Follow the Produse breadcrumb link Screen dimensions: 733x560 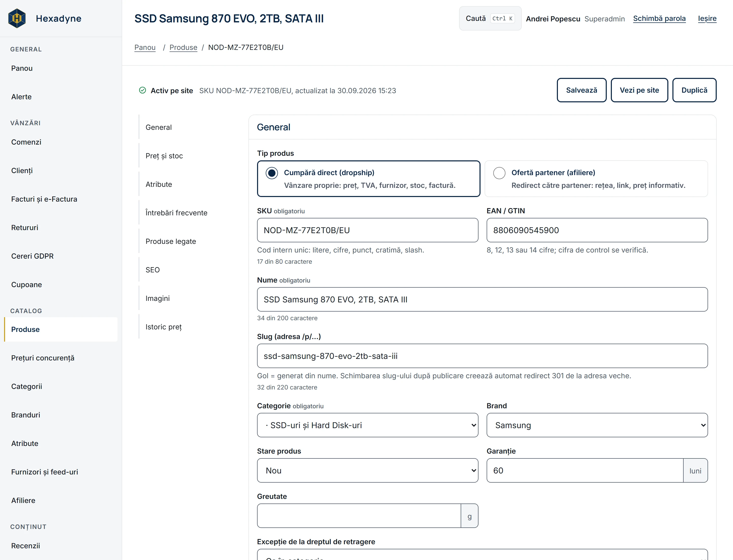[183, 47]
